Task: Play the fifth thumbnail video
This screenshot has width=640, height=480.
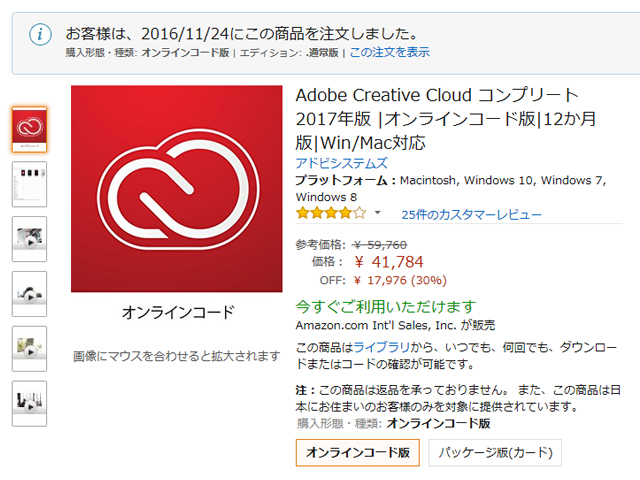Action: pyautogui.click(x=29, y=349)
